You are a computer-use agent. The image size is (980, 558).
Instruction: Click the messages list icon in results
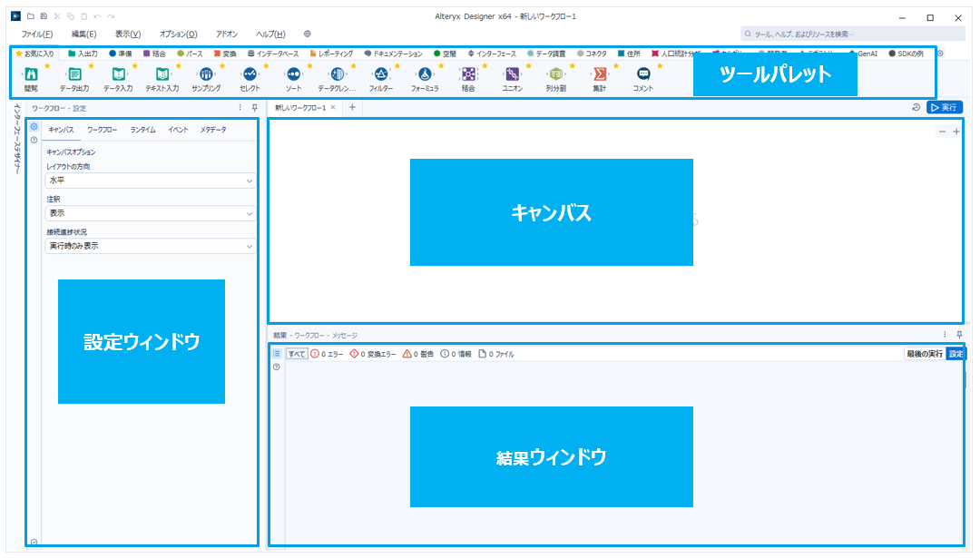click(276, 354)
